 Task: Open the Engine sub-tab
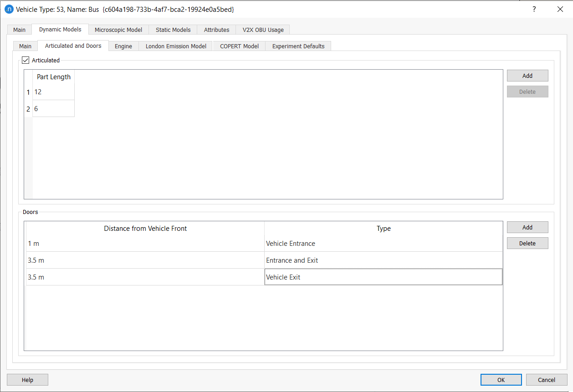pyautogui.click(x=123, y=46)
